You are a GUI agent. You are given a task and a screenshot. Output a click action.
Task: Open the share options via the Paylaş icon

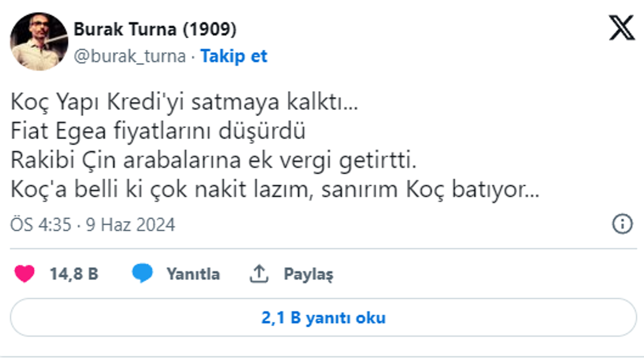(x=259, y=273)
